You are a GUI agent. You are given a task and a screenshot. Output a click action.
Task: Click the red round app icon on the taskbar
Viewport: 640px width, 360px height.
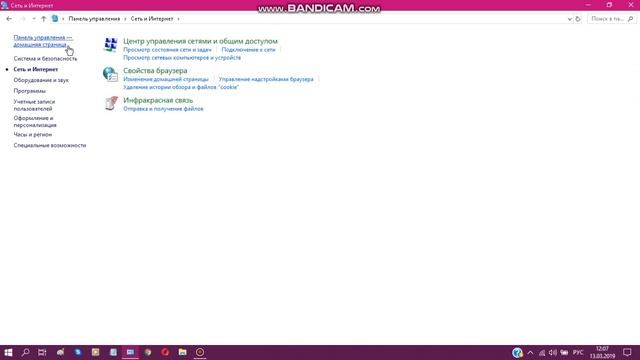pyautogui.click(x=165, y=352)
